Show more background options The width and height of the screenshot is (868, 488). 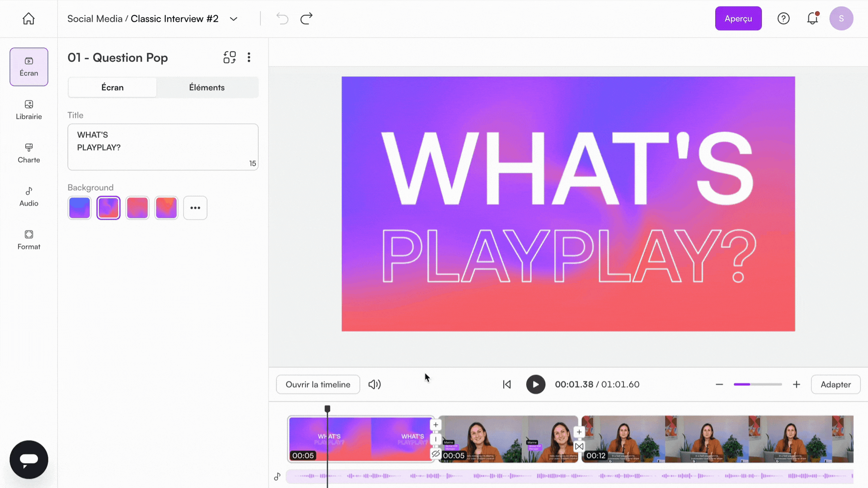pyautogui.click(x=195, y=208)
